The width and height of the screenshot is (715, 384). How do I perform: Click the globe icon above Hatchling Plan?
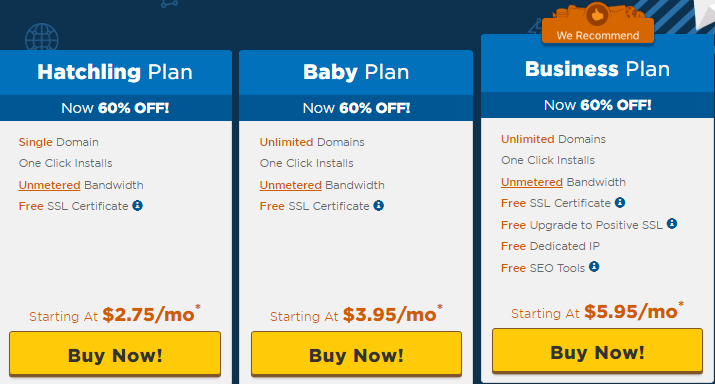(41, 37)
